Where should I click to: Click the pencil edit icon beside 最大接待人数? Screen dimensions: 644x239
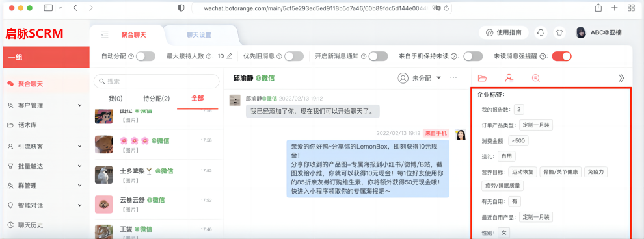tap(229, 56)
